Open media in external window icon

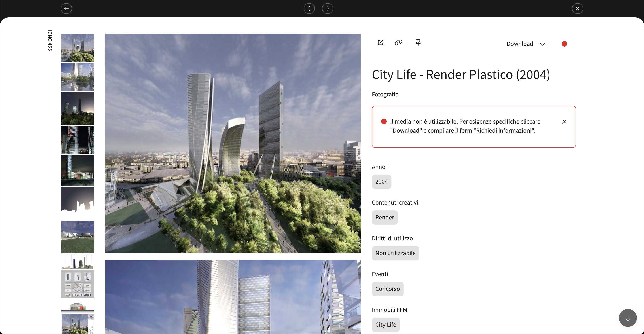[381, 42]
